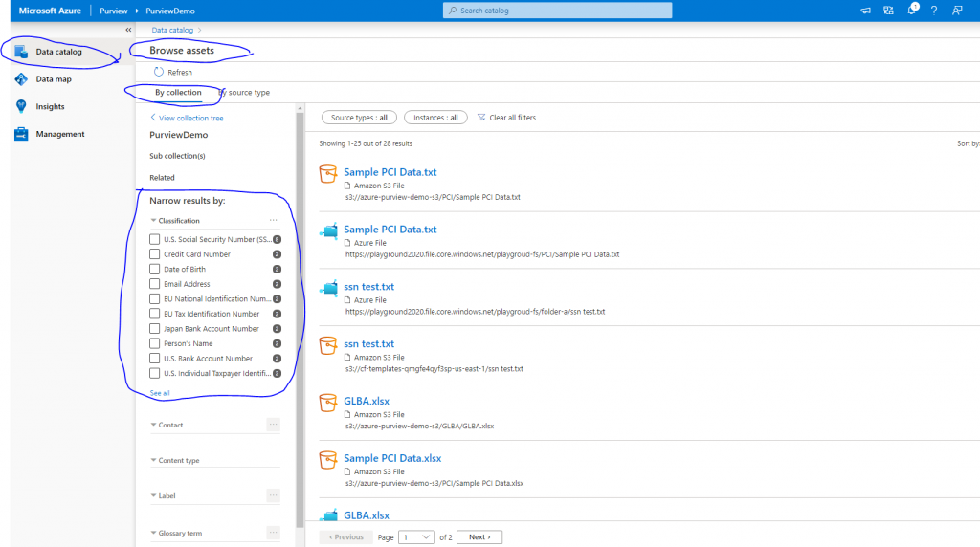Image resolution: width=980 pixels, height=547 pixels.
Task: Click Clear all filters text
Action: [513, 118]
